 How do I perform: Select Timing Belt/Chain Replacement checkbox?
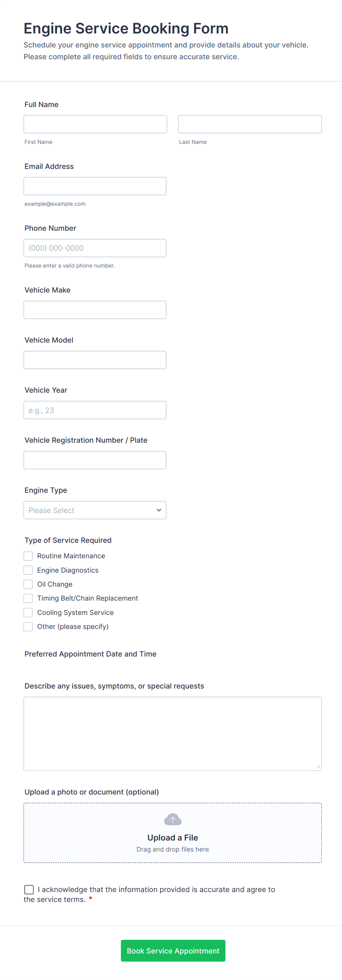28,598
